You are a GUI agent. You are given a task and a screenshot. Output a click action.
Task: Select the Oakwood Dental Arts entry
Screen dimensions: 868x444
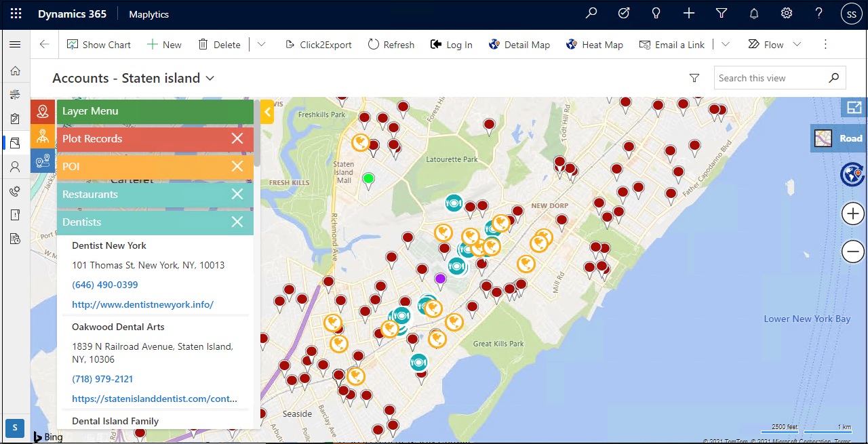tap(118, 327)
